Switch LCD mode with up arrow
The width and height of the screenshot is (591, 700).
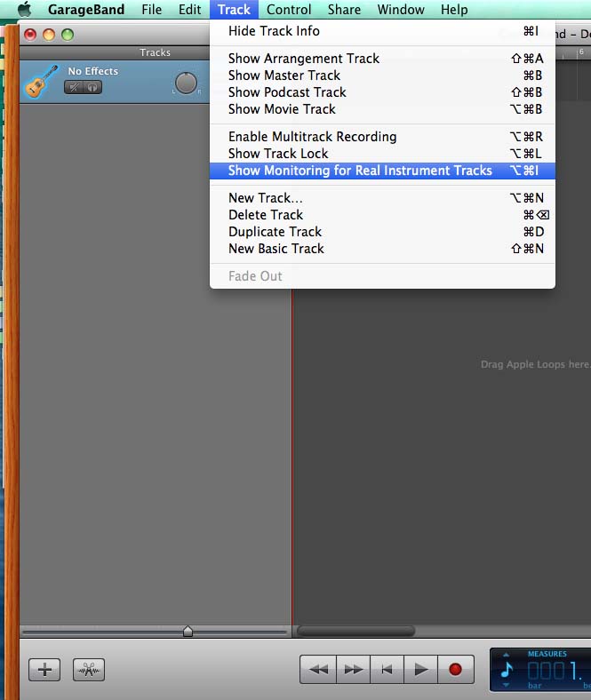coord(506,655)
